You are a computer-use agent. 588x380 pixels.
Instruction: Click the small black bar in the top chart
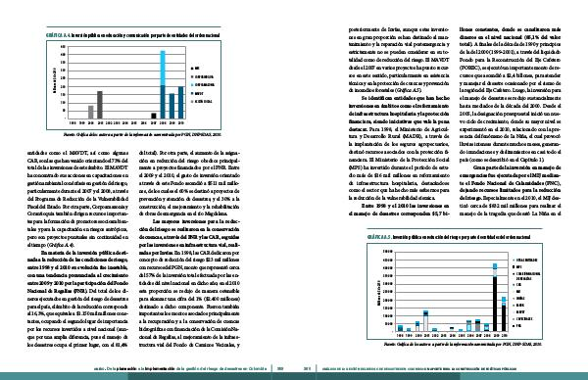(154, 116)
